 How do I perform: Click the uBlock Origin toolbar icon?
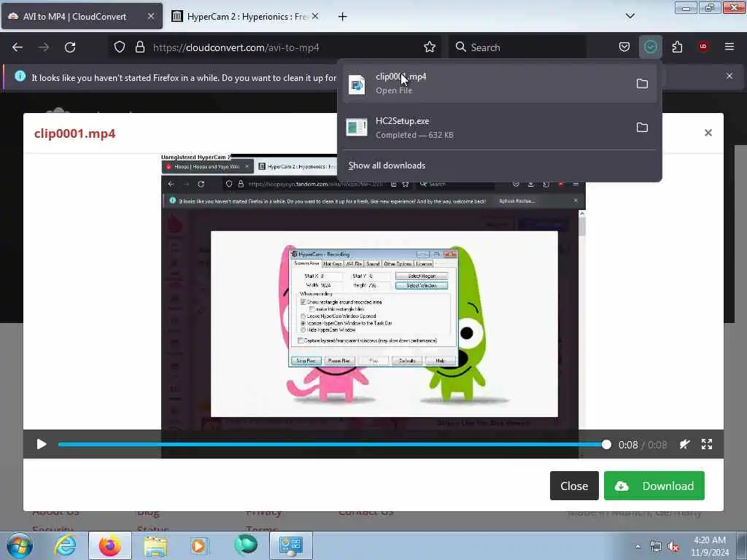703,47
